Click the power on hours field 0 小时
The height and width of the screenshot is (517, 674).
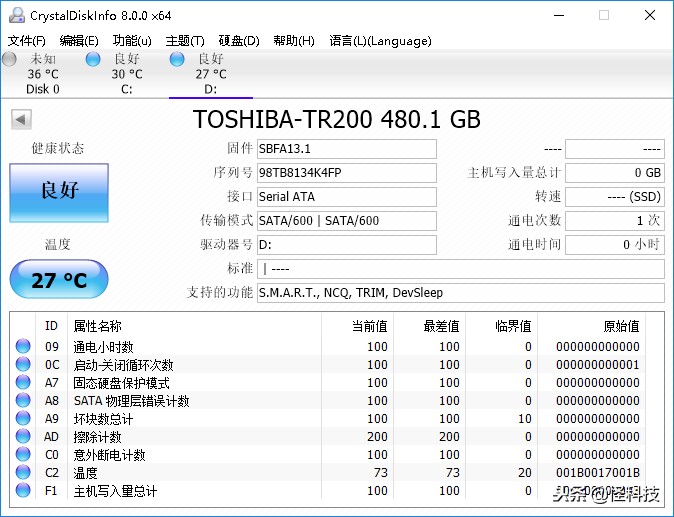[x=615, y=245]
